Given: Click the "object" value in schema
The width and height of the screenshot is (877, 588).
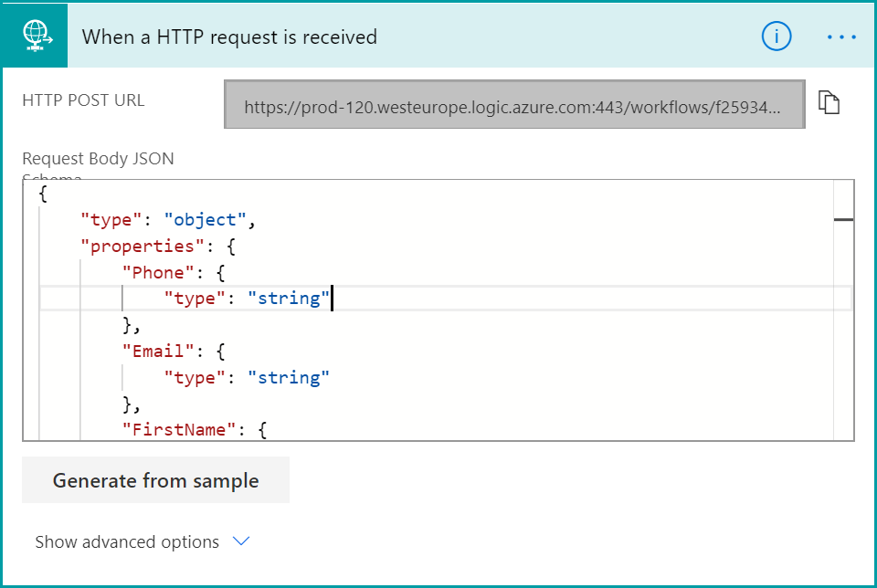Looking at the screenshot, I should [205, 220].
